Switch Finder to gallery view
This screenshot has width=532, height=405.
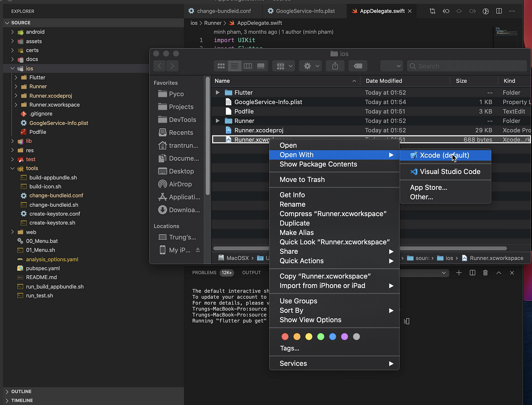(x=261, y=66)
